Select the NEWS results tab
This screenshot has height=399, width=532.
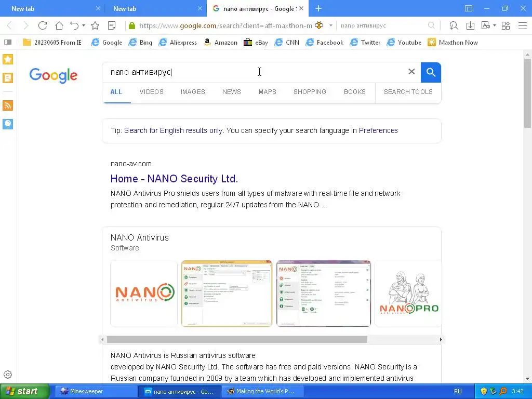click(x=231, y=92)
